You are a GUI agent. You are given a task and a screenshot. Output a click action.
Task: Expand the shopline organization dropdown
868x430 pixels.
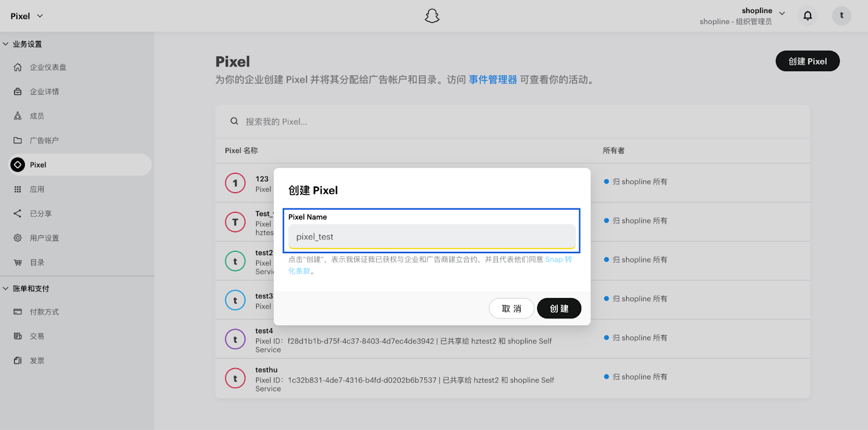point(782,13)
